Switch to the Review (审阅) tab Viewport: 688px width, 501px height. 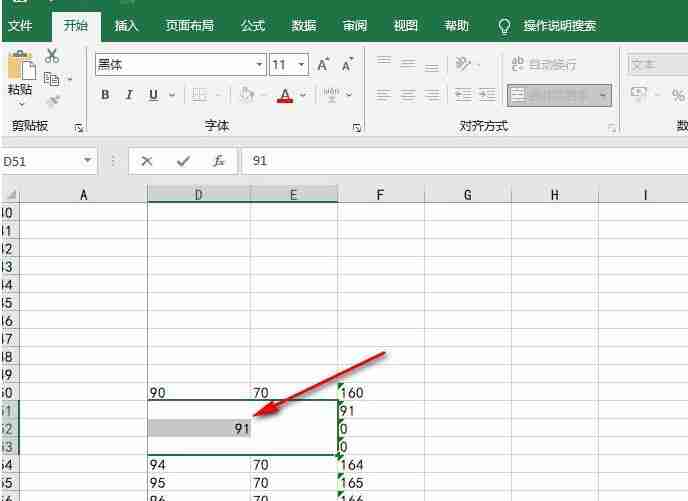tap(355, 26)
